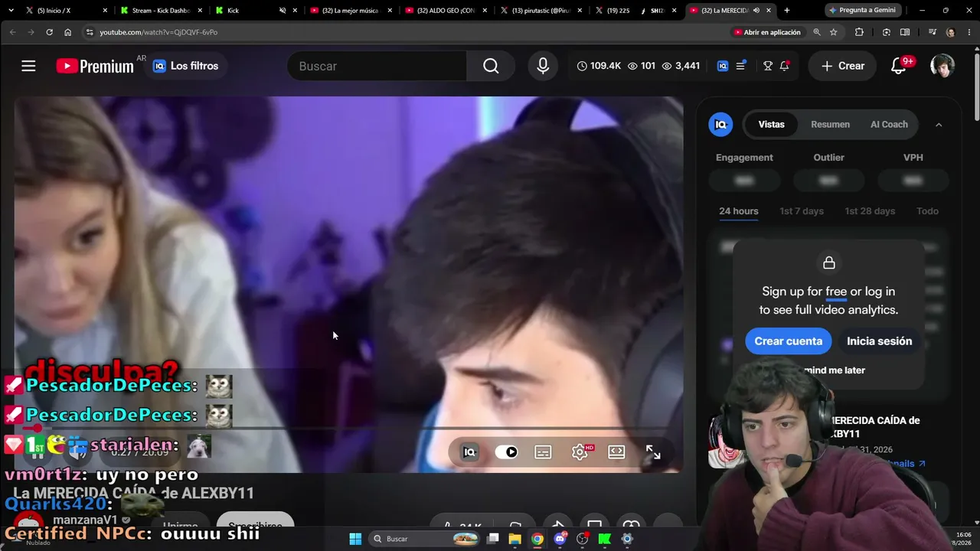The height and width of the screenshot is (551, 980).
Task: Click Abrir en aplicación button
Action: tap(767, 32)
